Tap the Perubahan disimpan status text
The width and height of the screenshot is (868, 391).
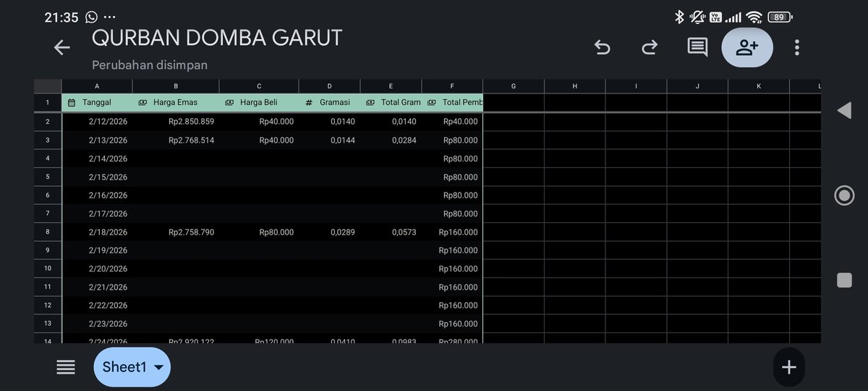pos(150,65)
